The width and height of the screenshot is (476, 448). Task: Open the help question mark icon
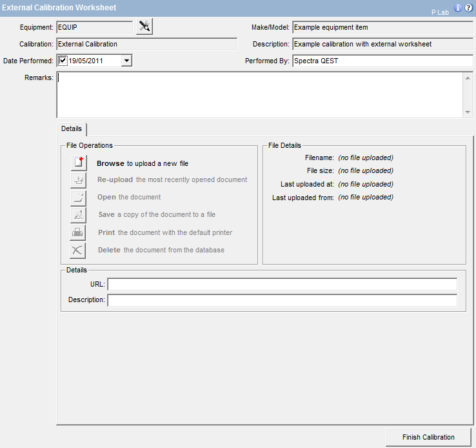[468, 8]
